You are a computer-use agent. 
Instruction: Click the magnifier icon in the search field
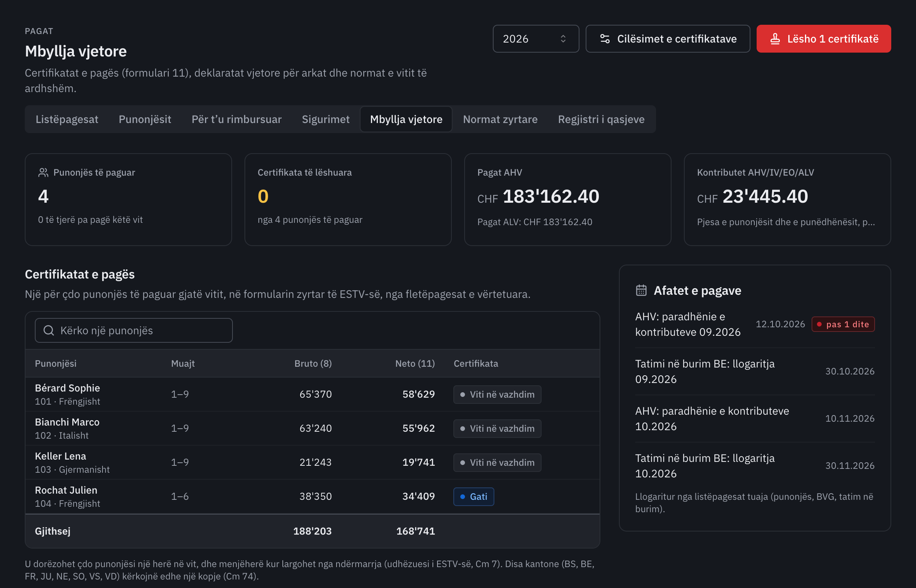(x=49, y=330)
